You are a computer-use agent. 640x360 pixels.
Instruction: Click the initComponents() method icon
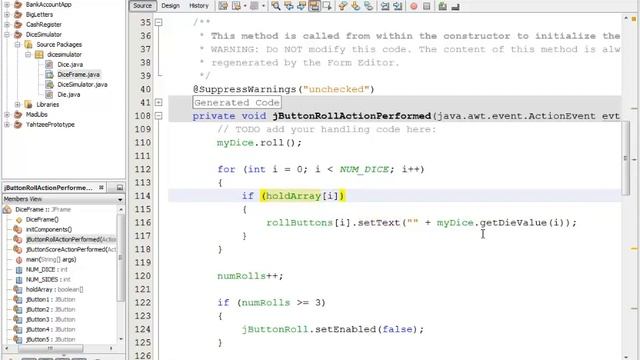pos(18,229)
